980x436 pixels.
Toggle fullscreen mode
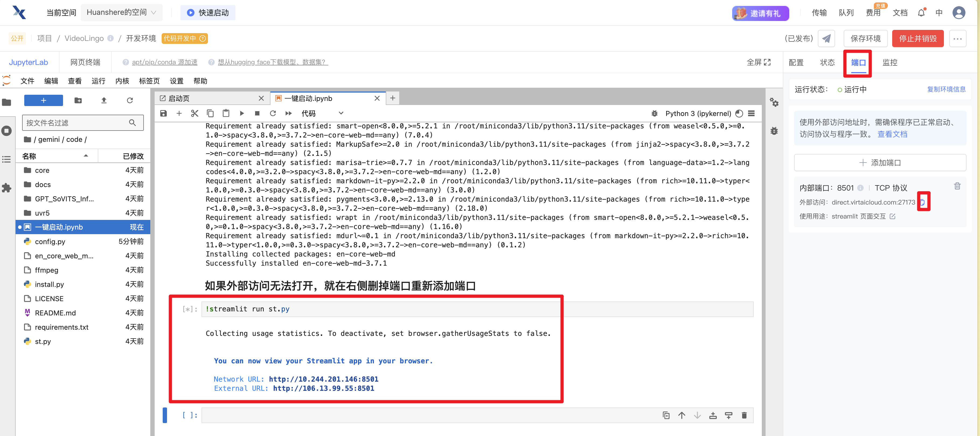click(x=758, y=62)
